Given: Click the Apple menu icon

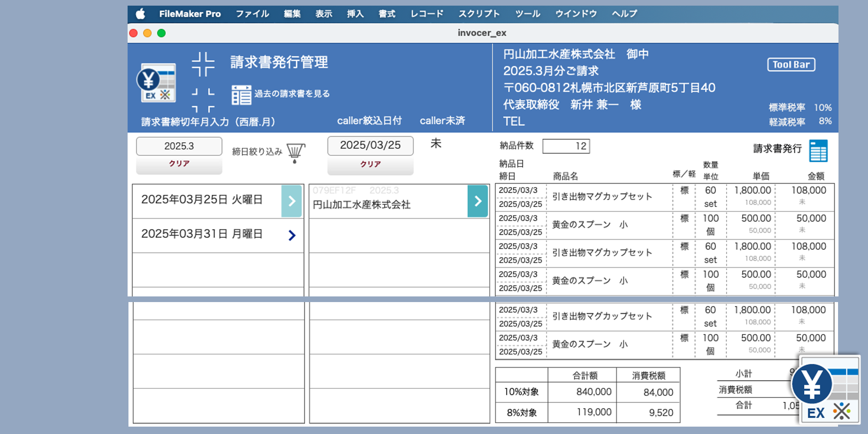Looking at the screenshot, I should coord(140,14).
